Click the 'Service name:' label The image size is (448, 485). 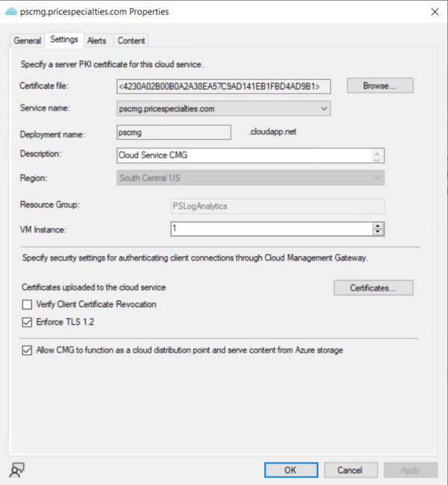point(45,108)
